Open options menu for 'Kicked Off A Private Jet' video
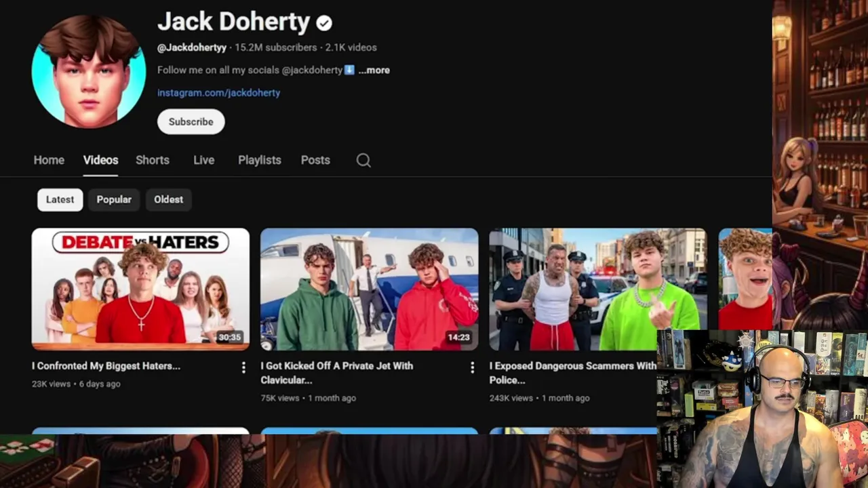The height and width of the screenshot is (488, 868). [x=473, y=367]
